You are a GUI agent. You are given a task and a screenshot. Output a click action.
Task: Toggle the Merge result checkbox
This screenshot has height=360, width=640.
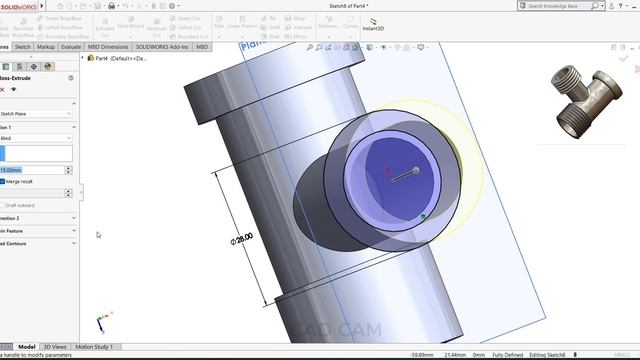pyautogui.click(x=2, y=182)
